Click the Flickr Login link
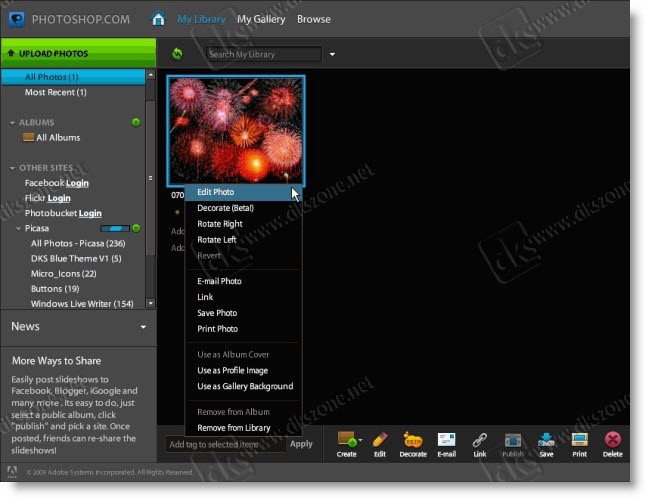 (59, 198)
